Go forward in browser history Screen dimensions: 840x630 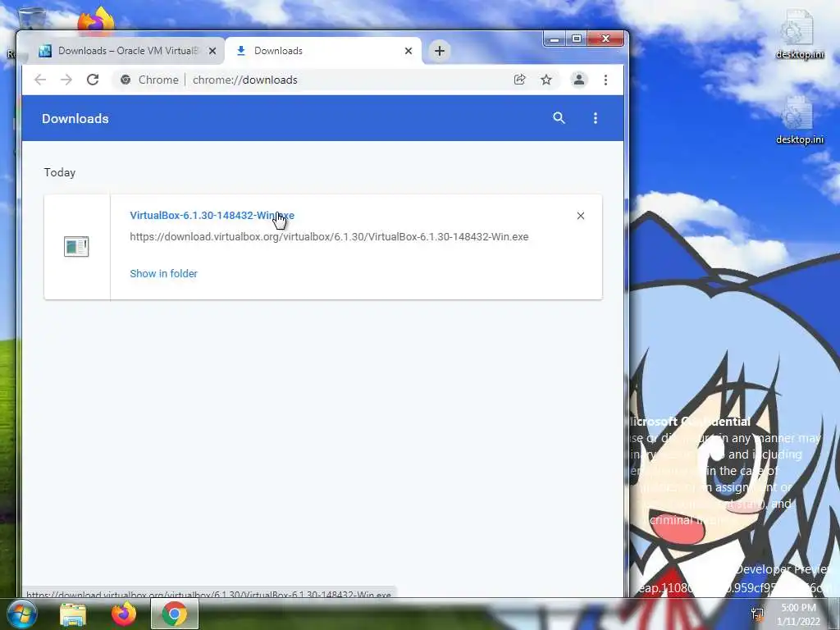[x=66, y=80]
